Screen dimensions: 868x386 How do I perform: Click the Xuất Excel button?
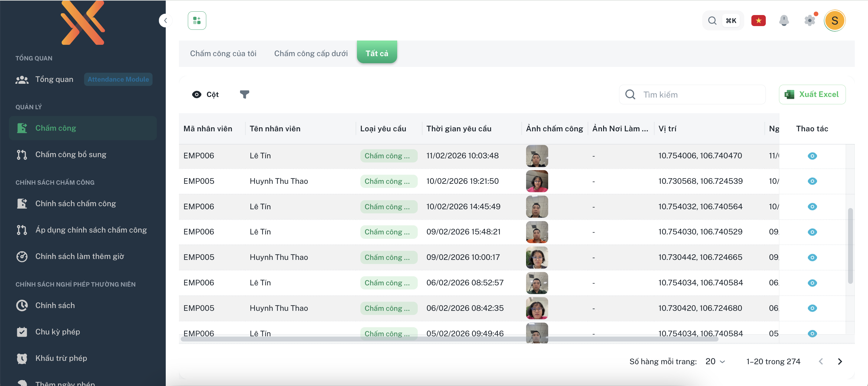point(812,94)
